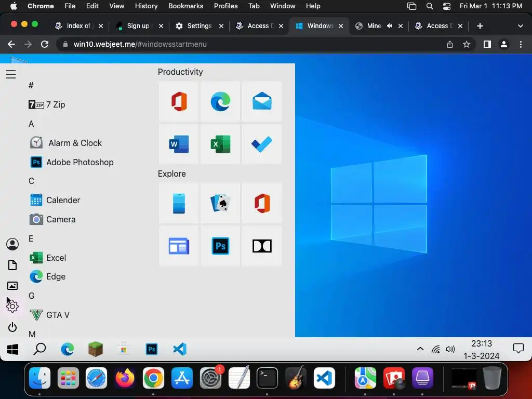Image resolution: width=532 pixels, height=399 pixels.
Task: Show hidden tray icons chevron
Action: (420, 349)
